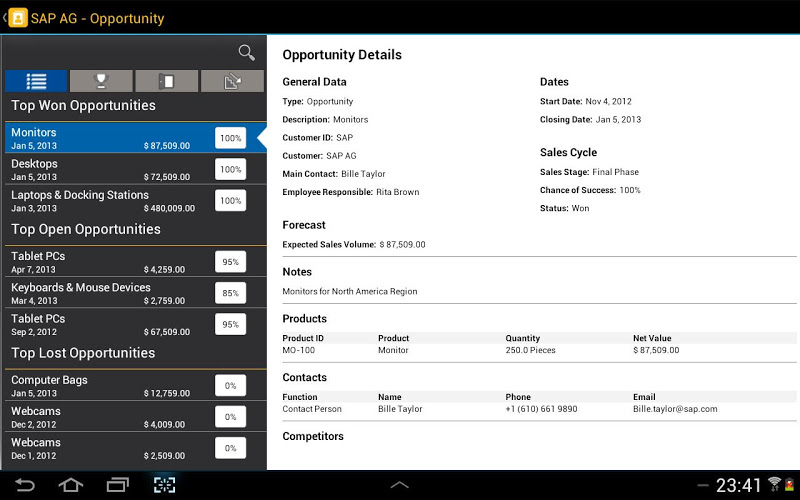The height and width of the screenshot is (500, 800).
Task: Tap the 23:41 clock in status bar
Action: [738, 485]
